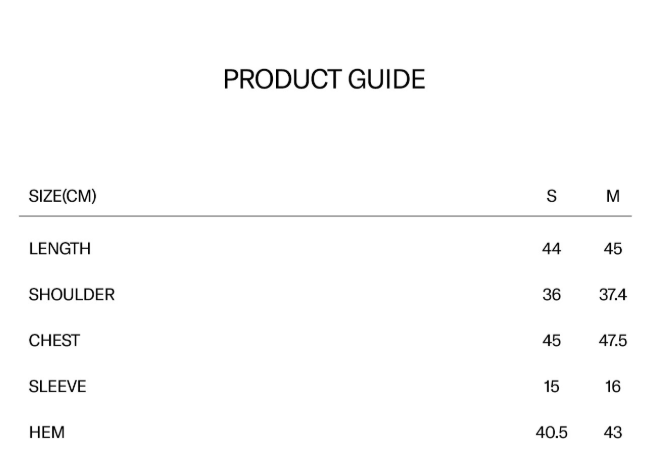Click the CHEST value for size S
This screenshot has height=463, width=656.
(551, 341)
